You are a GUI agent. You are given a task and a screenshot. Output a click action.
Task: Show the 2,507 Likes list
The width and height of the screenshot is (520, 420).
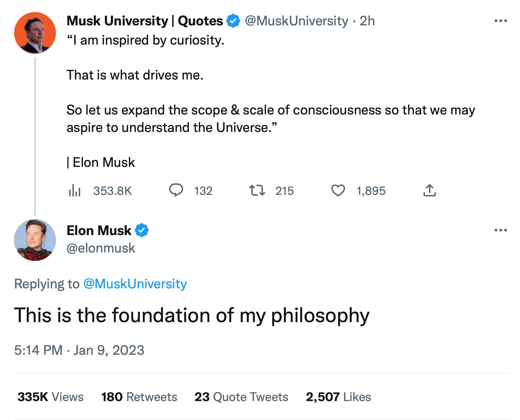(x=338, y=397)
